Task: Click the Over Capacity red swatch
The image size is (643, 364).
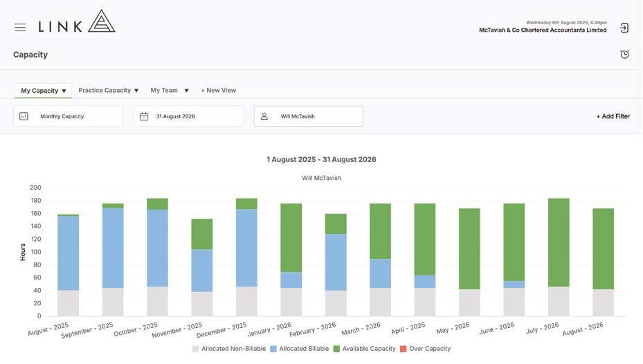Action: click(x=403, y=349)
